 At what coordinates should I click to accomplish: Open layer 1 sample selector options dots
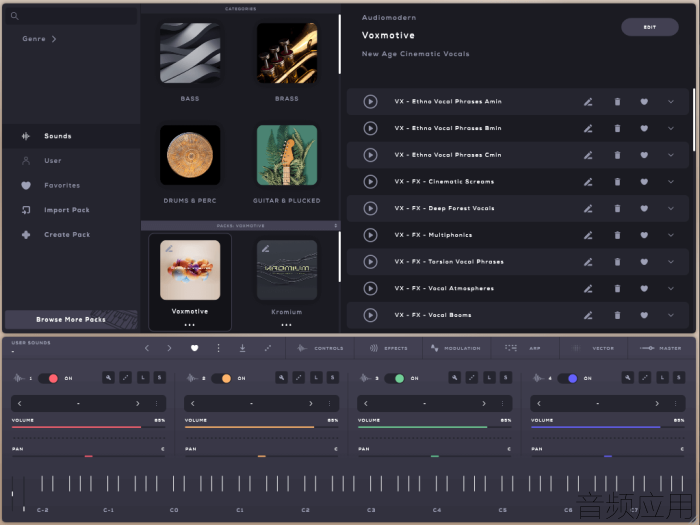point(156,404)
